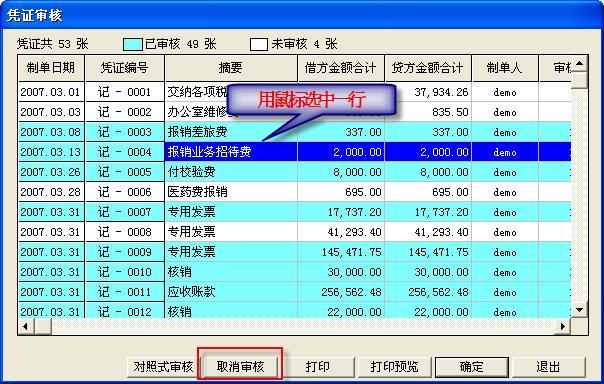This screenshot has width=604, height=384.
Task: Click the horizontal scrollbar left arrow
Action: click(x=25, y=327)
